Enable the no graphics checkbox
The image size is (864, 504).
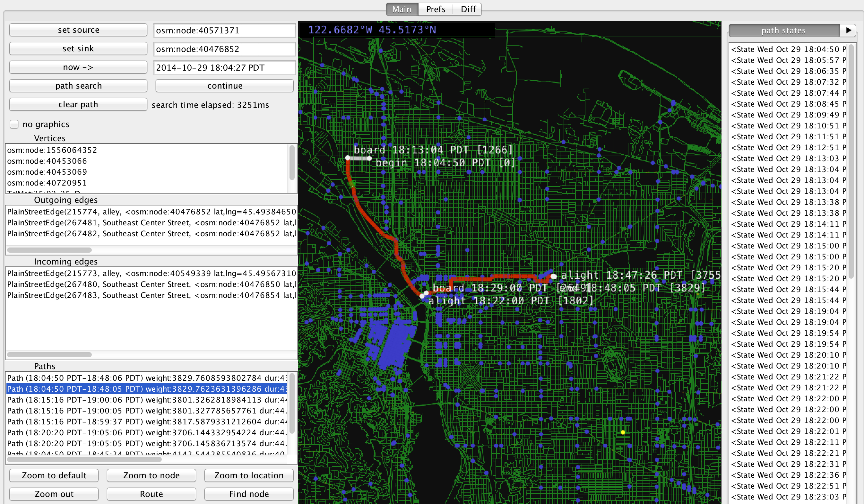coord(14,124)
